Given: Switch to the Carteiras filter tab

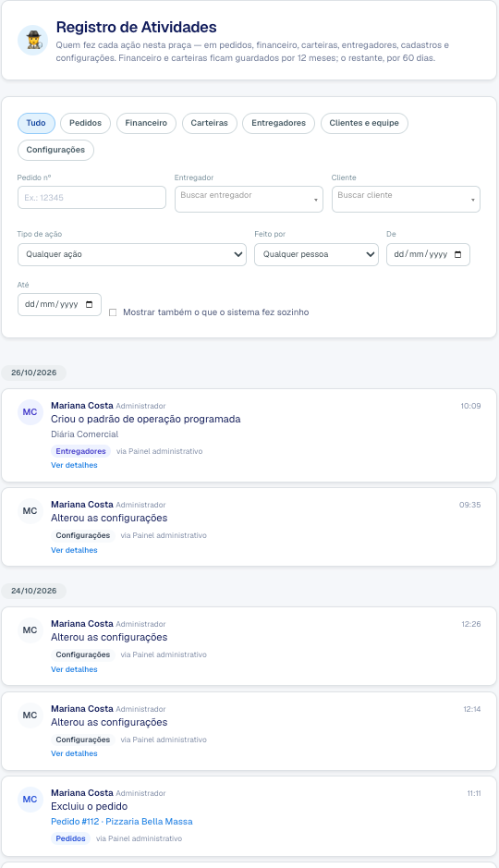Looking at the screenshot, I should (209, 123).
